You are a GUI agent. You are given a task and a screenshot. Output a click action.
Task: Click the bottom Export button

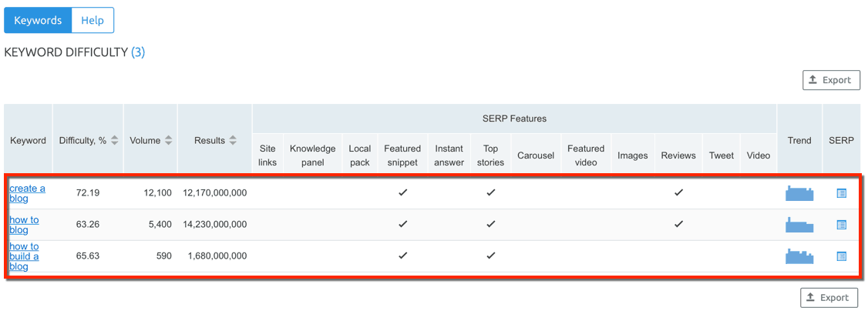tap(829, 298)
